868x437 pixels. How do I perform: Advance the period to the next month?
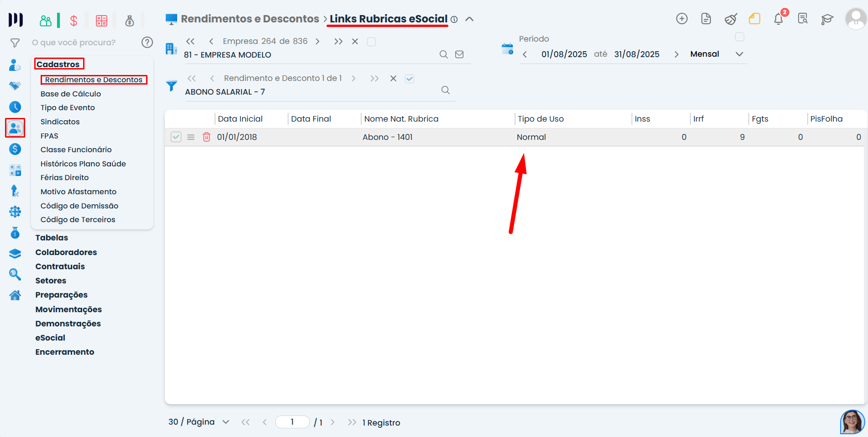click(676, 54)
